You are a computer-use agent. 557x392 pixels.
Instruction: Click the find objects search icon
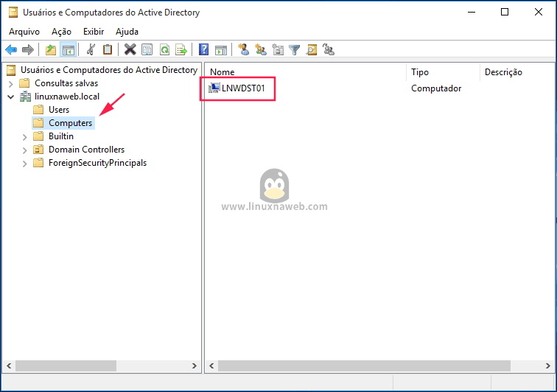(x=311, y=49)
